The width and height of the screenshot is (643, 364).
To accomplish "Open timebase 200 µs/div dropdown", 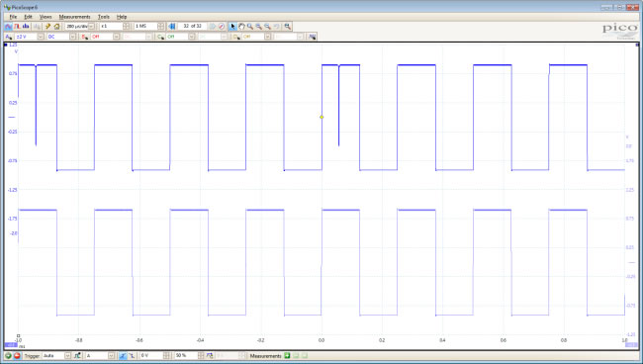I will (91, 27).
